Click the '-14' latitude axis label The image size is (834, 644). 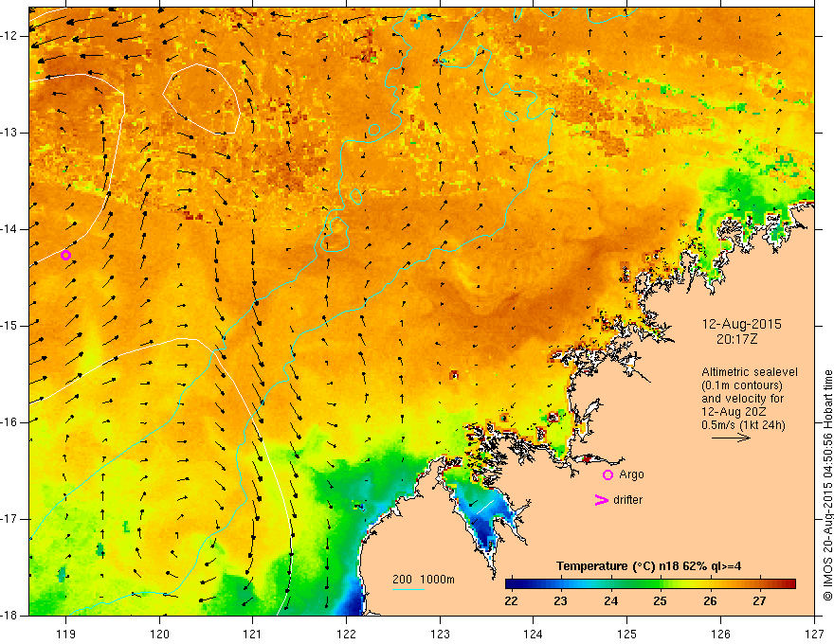9,229
